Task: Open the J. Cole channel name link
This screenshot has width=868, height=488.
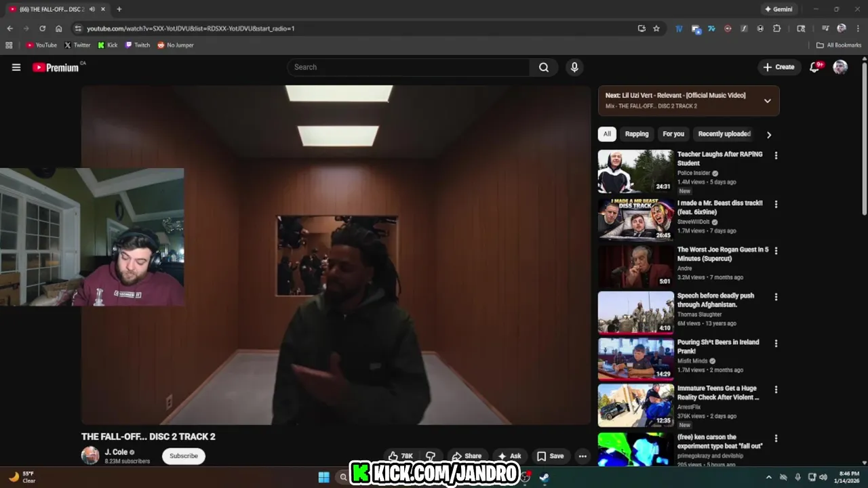Action: 116,452
